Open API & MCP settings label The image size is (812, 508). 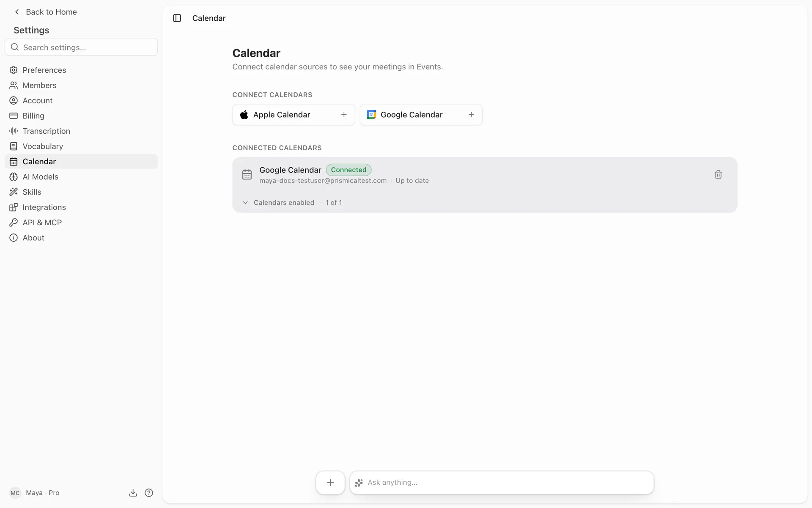(42, 222)
